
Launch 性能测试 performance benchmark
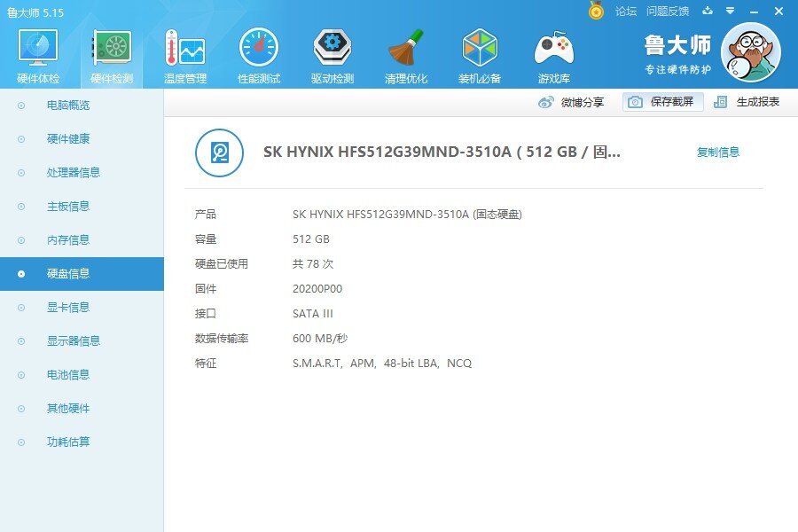259,56
